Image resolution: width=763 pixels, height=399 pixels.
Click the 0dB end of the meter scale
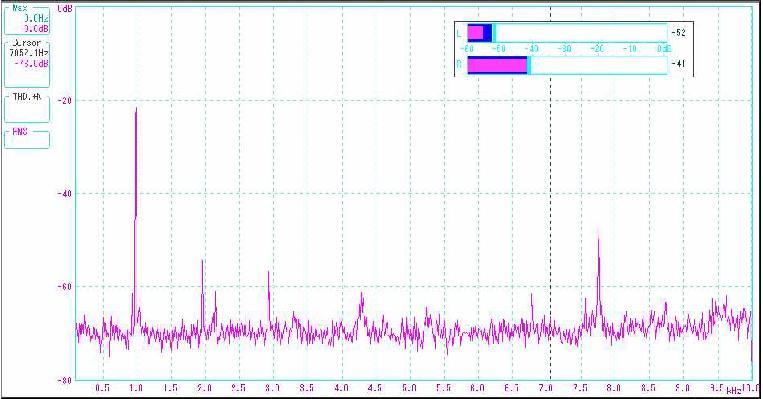[664, 49]
